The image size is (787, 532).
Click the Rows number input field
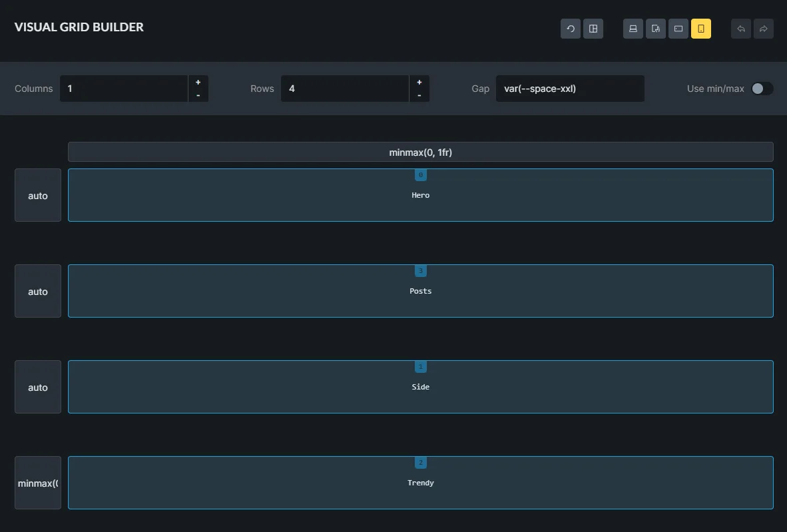(x=345, y=89)
